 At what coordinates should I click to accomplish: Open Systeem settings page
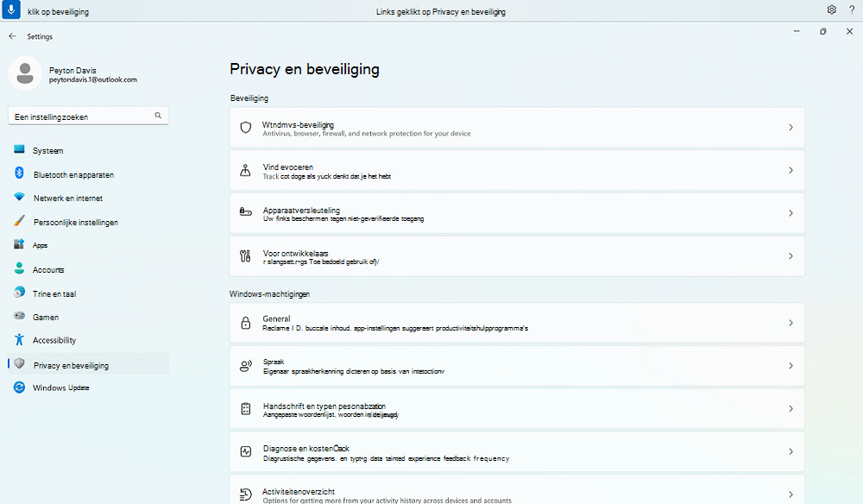point(88,150)
